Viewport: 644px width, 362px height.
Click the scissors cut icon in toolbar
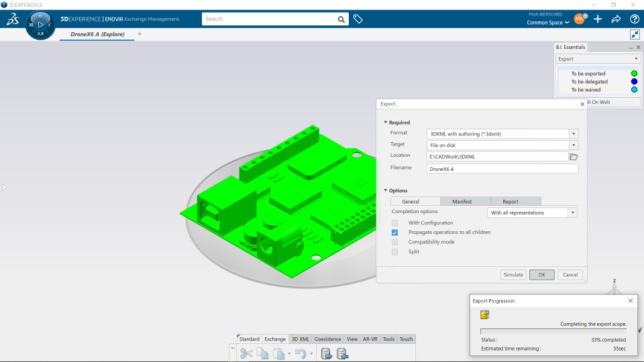coord(246,353)
